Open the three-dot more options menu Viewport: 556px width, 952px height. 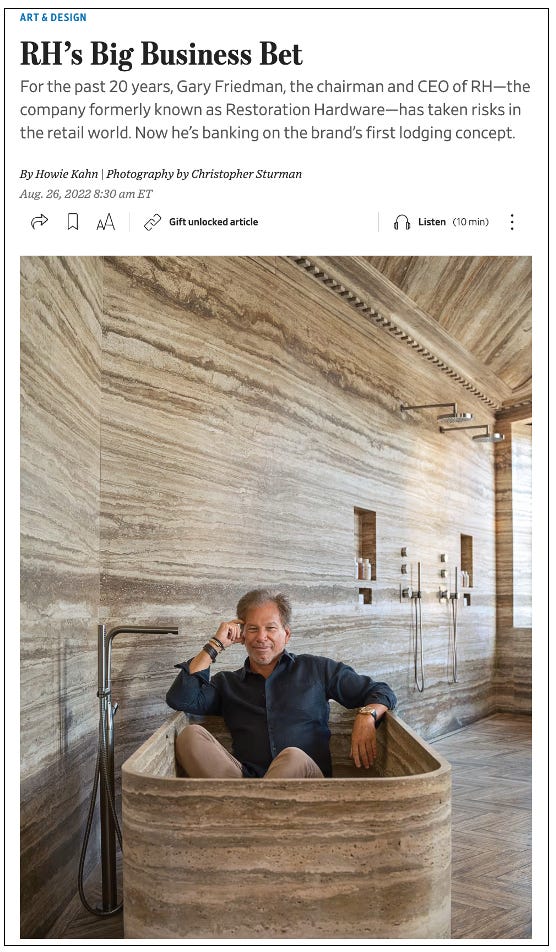point(512,222)
